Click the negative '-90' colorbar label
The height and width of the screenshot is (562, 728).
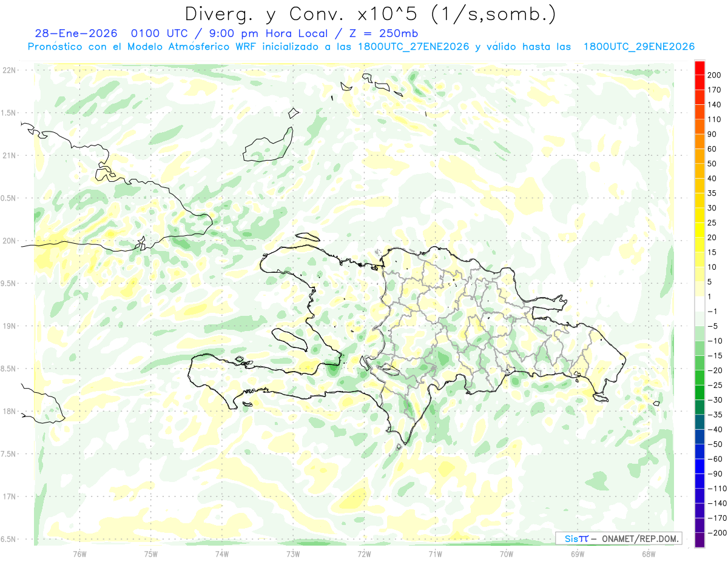(x=716, y=474)
